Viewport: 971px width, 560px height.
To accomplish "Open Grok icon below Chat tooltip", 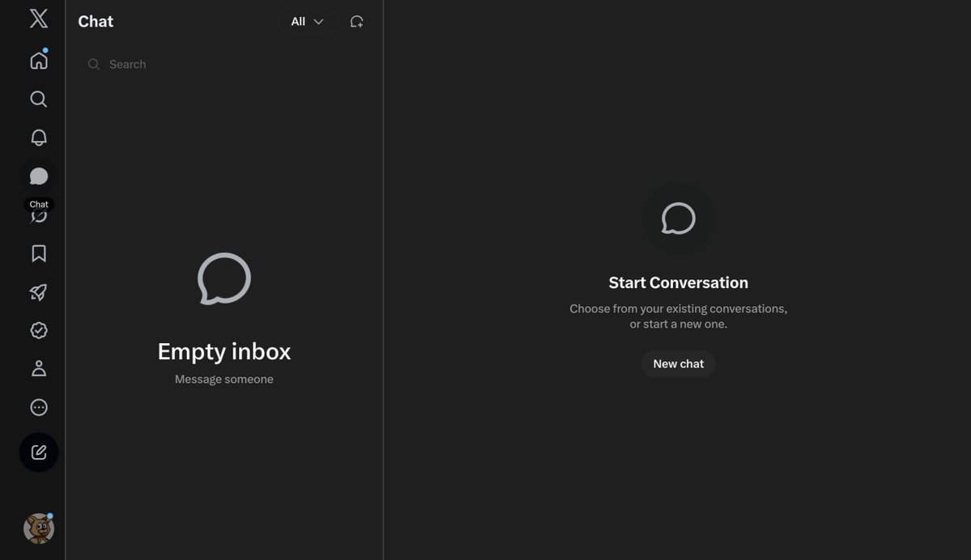I will [38, 217].
